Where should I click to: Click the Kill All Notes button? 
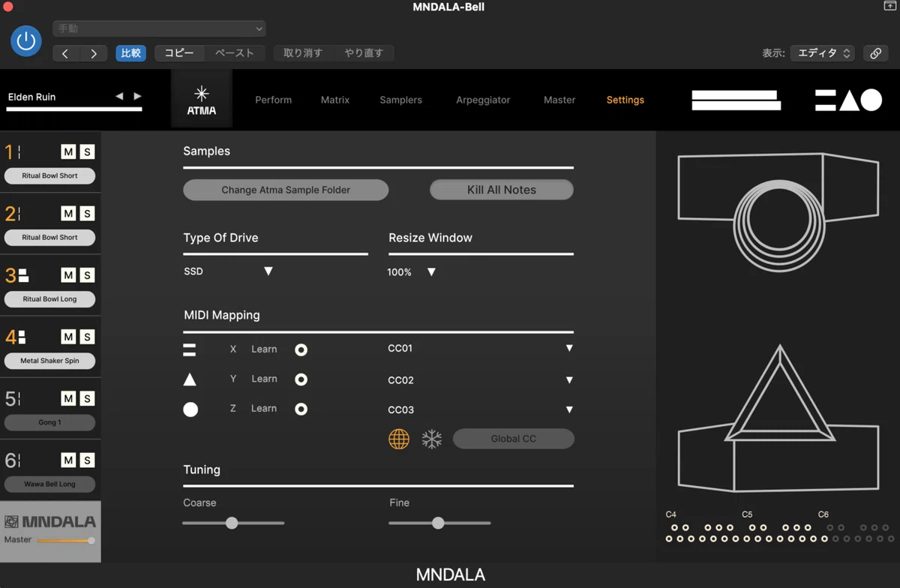pos(502,190)
